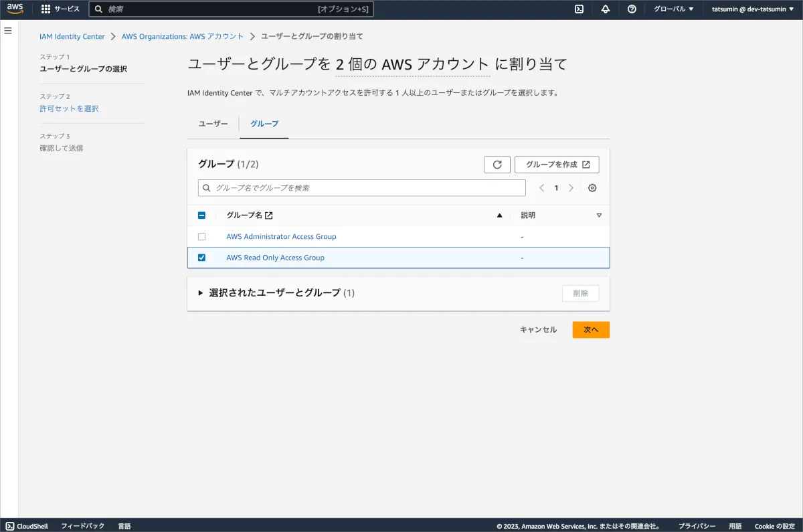The image size is (803, 532).
Task: Open CloudShell from the top bar icon
Action: 579,9
